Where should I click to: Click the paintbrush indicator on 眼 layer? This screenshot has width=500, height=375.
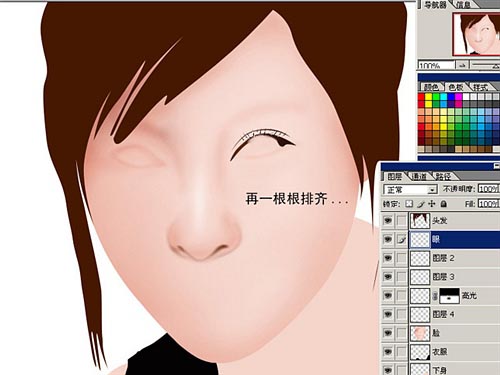[x=402, y=239]
